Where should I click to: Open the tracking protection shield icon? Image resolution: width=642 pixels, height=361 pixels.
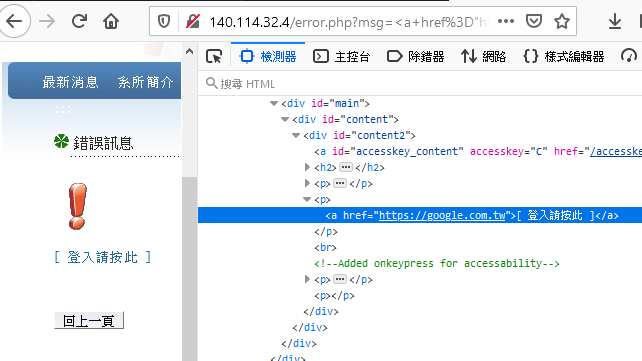pos(164,21)
